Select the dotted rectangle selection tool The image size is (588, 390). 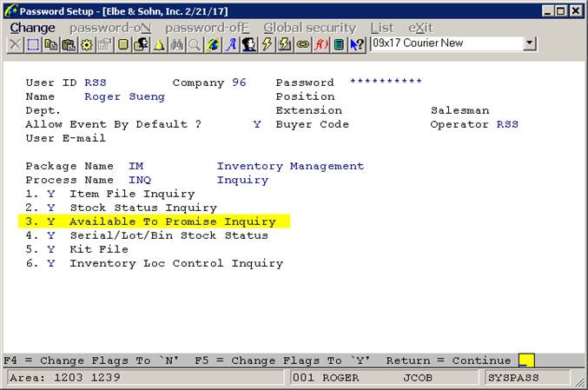[33, 45]
